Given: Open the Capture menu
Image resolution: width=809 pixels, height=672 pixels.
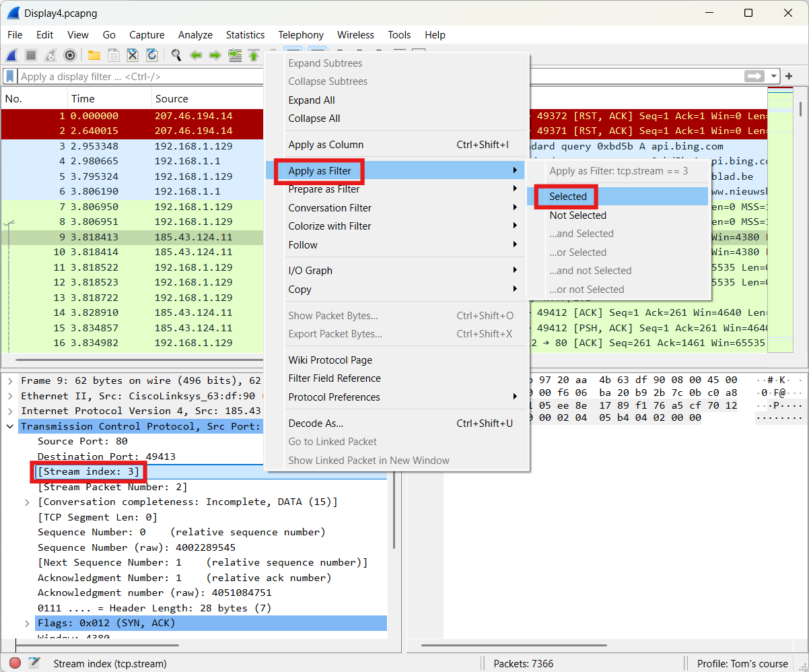Looking at the screenshot, I should pyautogui.click(x=147, y=35).
